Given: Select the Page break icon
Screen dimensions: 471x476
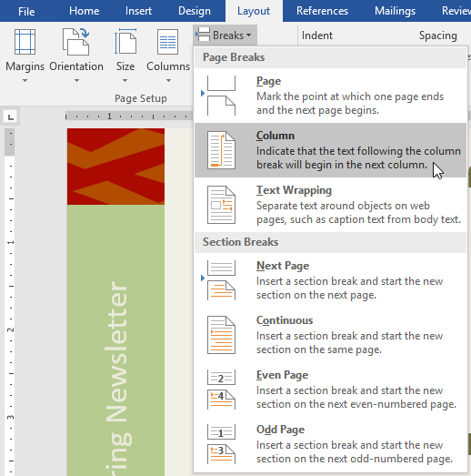Looking at the screenshot, I should pos(221,96).
